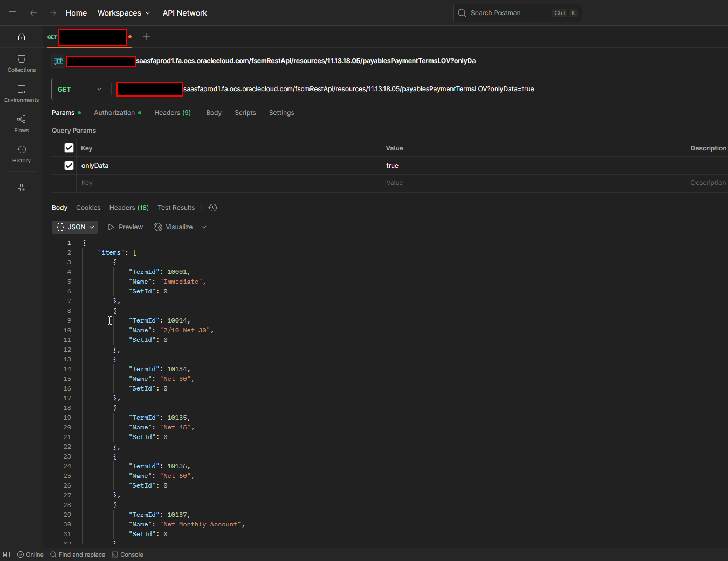Click the Visualize button
Viewport: 728px width, 561px height.
pos(174,227)
